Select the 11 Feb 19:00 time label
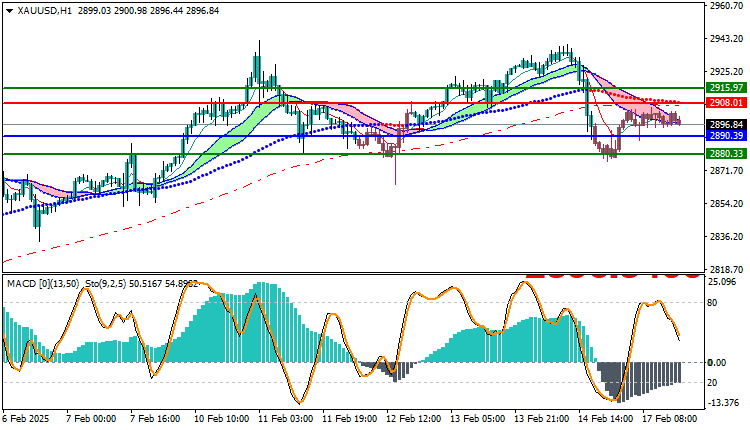Screen dimensions: 750x430 coord(350,419)
